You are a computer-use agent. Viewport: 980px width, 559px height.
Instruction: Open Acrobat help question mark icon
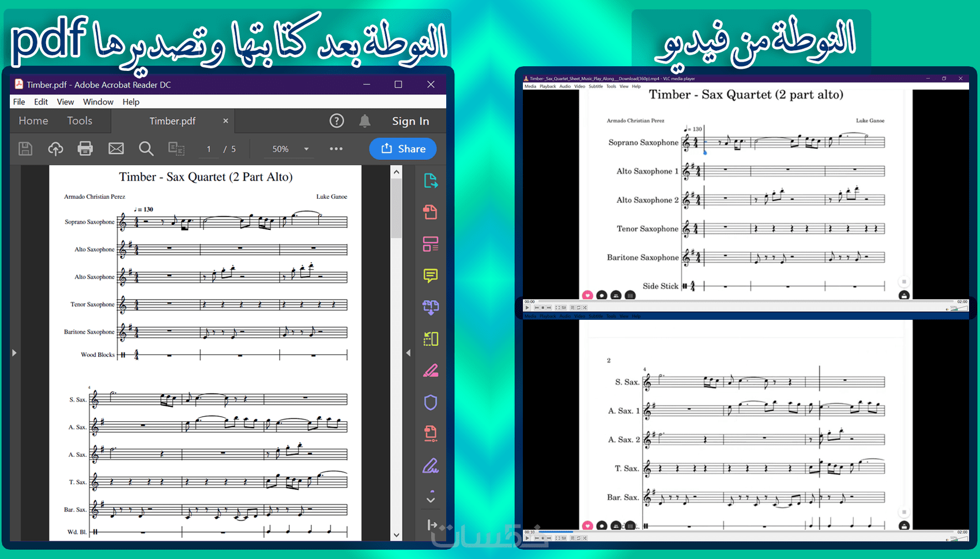pyautogui.click(x=337, y=120)
